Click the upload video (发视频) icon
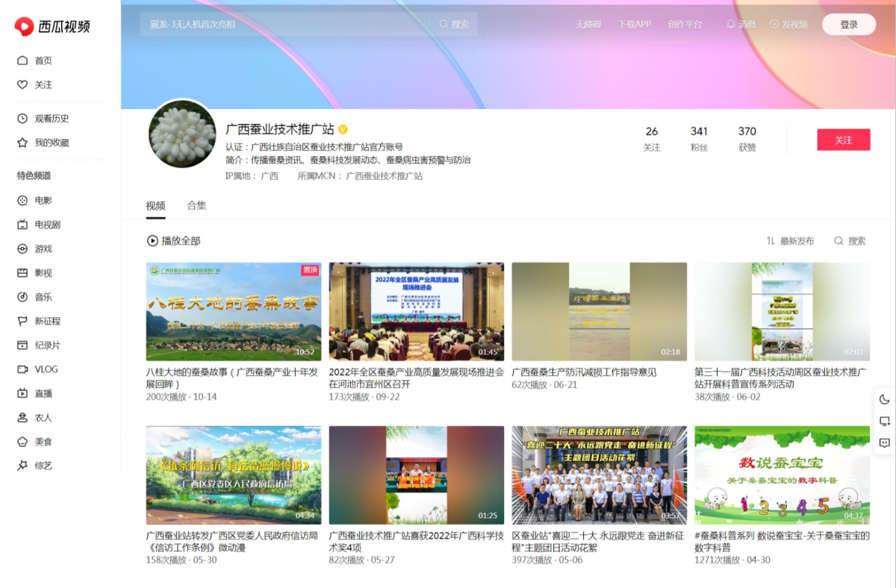896x588 pixels. [x=774, y=25]
